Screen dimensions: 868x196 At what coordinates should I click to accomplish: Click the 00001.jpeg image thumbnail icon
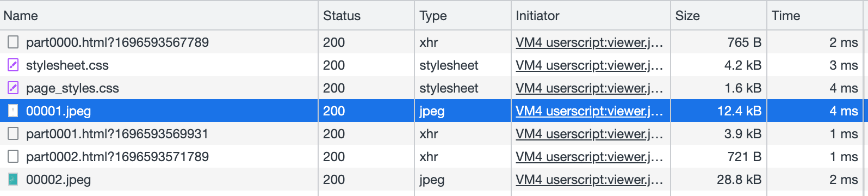coord(13,111)
